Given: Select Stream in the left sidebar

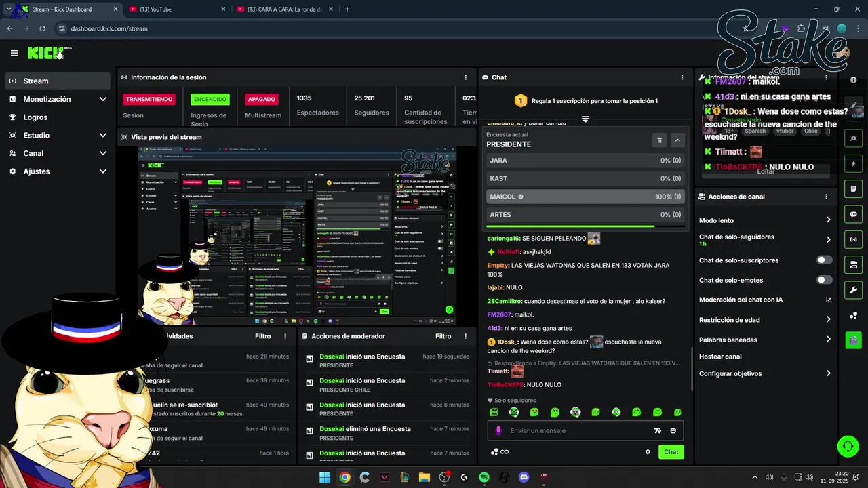Looking at the screenshot, I should (x=58, y=81).
